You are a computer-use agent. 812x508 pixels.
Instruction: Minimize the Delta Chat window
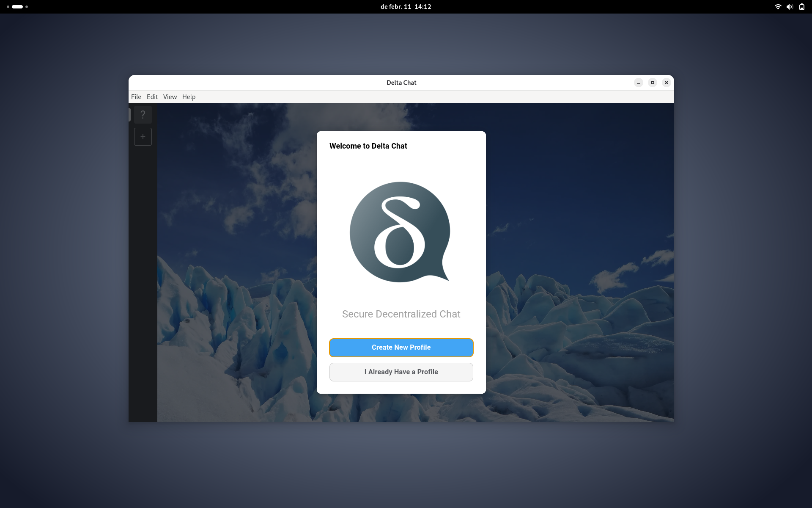(639, 83)
